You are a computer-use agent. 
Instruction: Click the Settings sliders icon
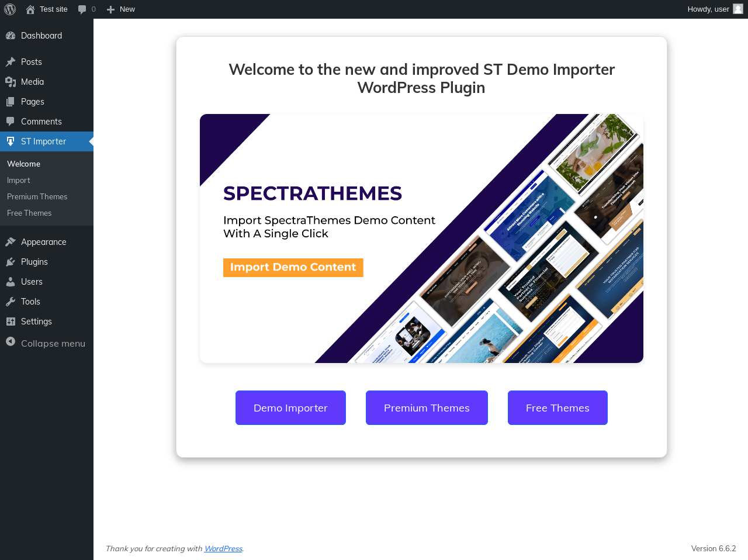[x=11, y=322]
